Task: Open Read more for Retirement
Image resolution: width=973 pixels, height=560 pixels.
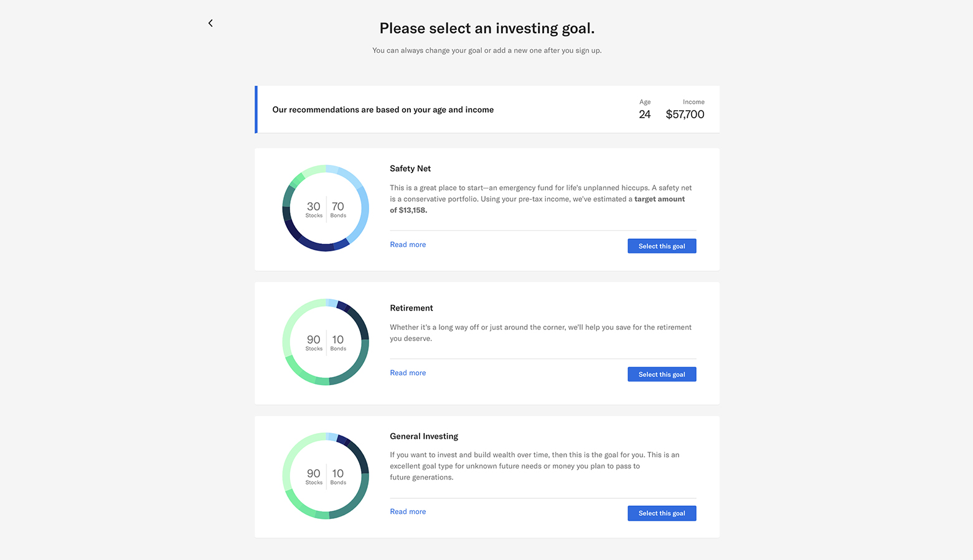Action: (407, 372)
